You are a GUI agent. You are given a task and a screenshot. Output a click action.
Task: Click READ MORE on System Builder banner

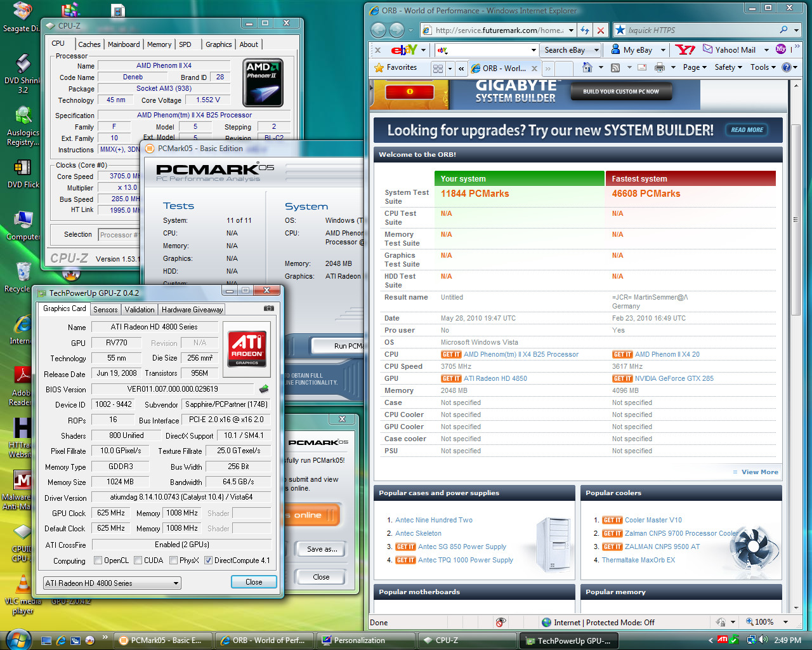[x=747, y=130]
